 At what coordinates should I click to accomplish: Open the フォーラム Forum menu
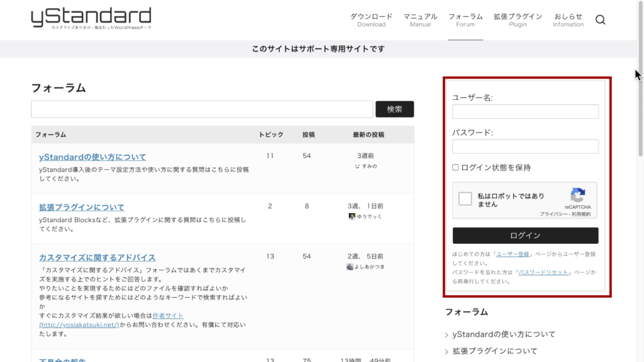[465, 19]
